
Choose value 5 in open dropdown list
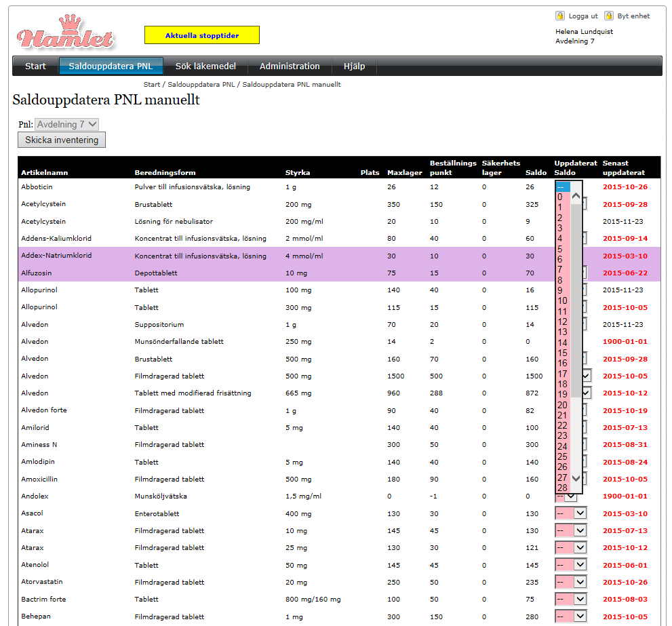pyautogui.click(x=563, y=249)
